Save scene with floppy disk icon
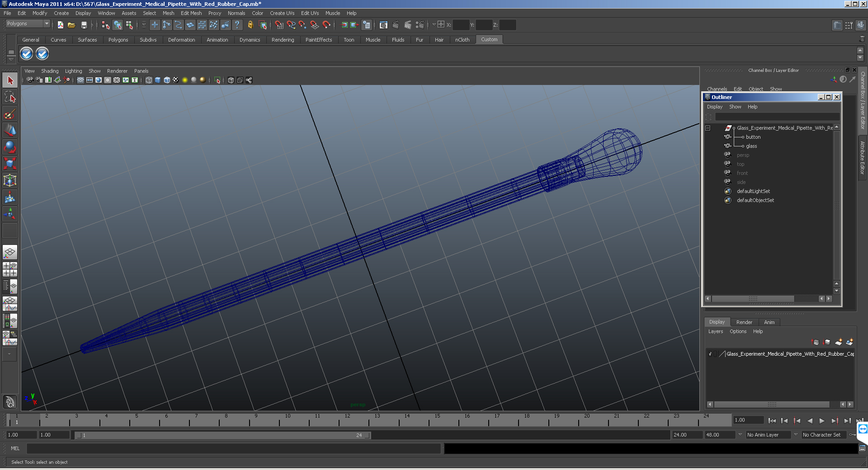Image resolution: width=868 pixels, height=470 pixels. coord(84,25)
